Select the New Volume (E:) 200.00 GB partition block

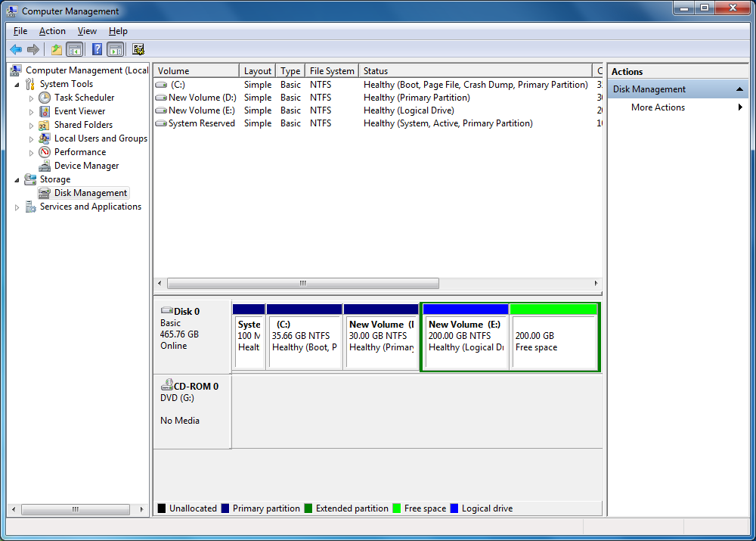coord(465,337)
